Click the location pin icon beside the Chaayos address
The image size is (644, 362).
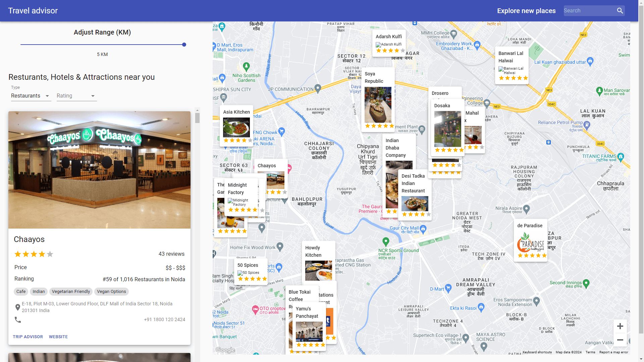pos(18,307)
